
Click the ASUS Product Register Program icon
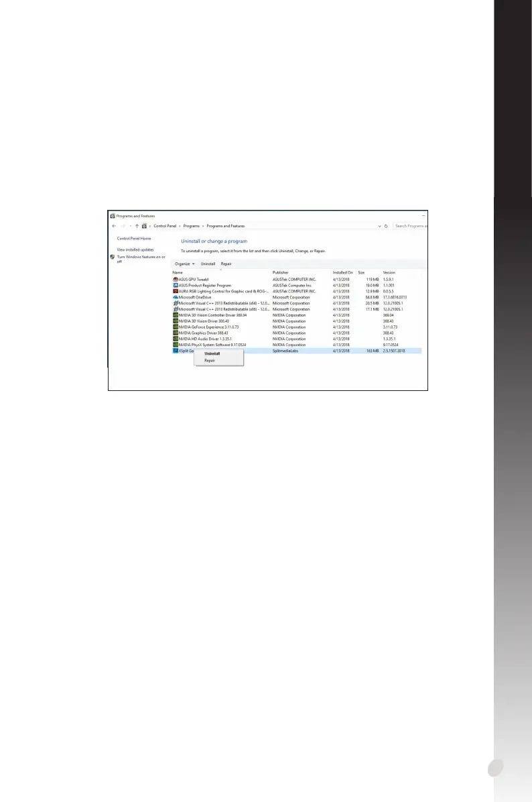pos(176,286)
